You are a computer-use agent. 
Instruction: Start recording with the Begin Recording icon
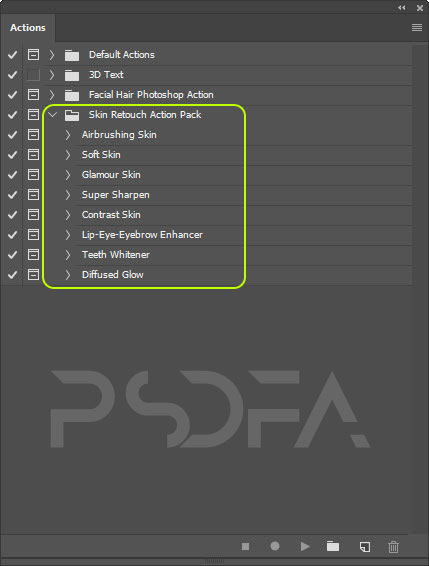pos(275,546)
